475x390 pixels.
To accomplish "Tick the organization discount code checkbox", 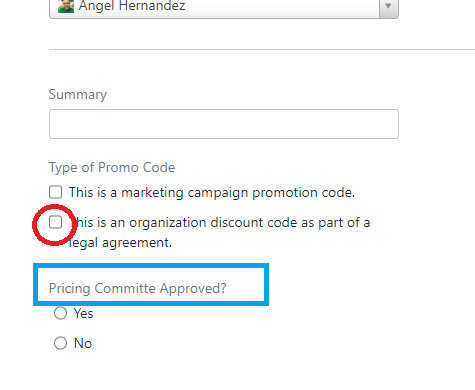I will [x=55, y=222].
